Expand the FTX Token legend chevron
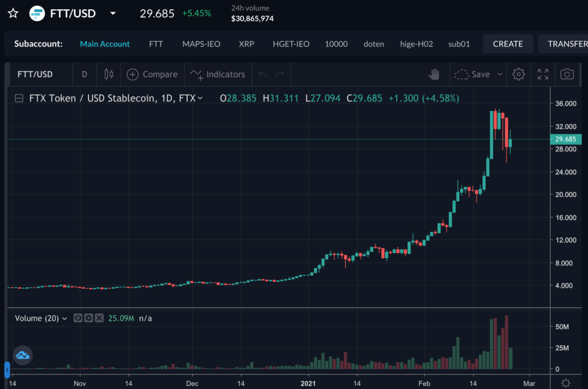588x389 pixels. (x=200, y=98)
